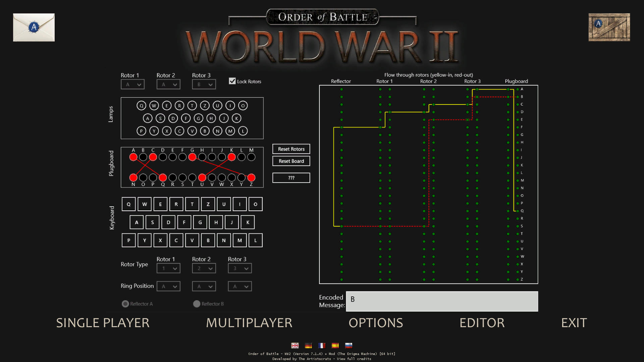
Task: Open the View full credits link
Action: point(354,359)
